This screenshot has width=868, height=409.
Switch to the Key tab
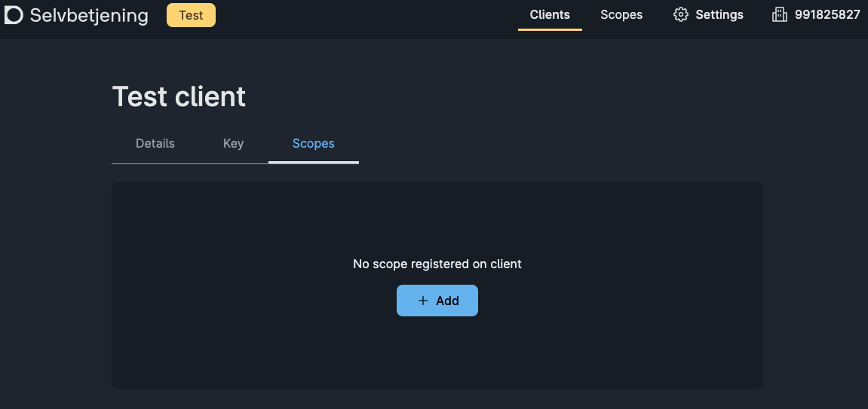[x=233, y=144]
